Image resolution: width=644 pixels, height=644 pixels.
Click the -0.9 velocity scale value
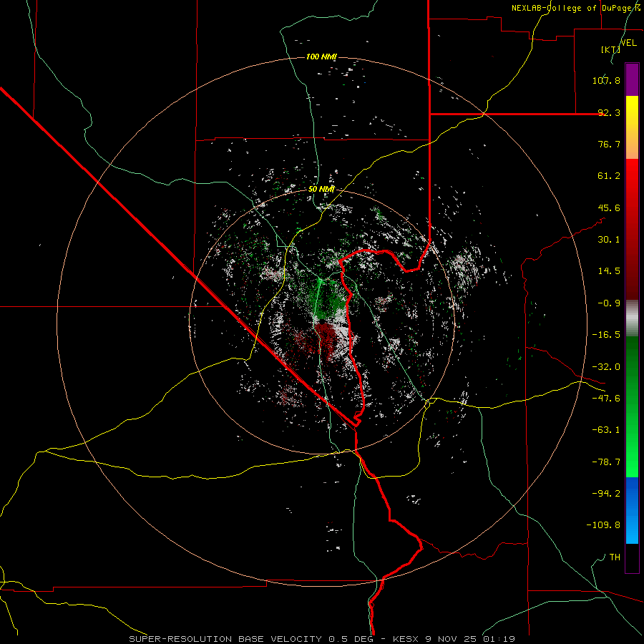point(609,303)
